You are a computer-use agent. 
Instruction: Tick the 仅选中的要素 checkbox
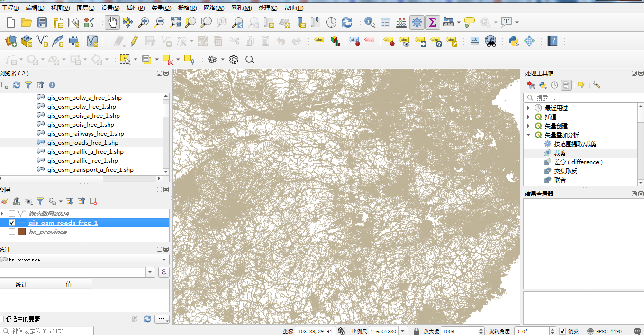(2, 319)
